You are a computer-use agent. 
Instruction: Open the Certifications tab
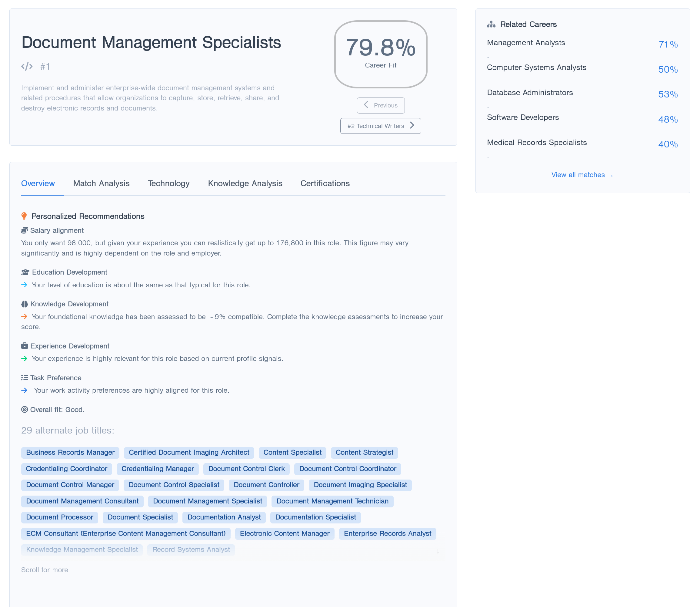[325, 183]
